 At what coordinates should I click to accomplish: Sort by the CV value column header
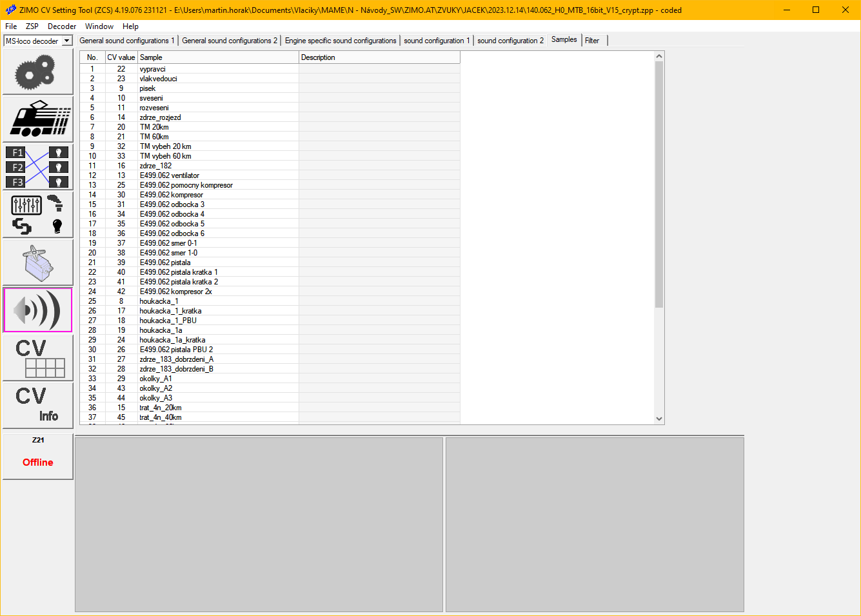121,57
